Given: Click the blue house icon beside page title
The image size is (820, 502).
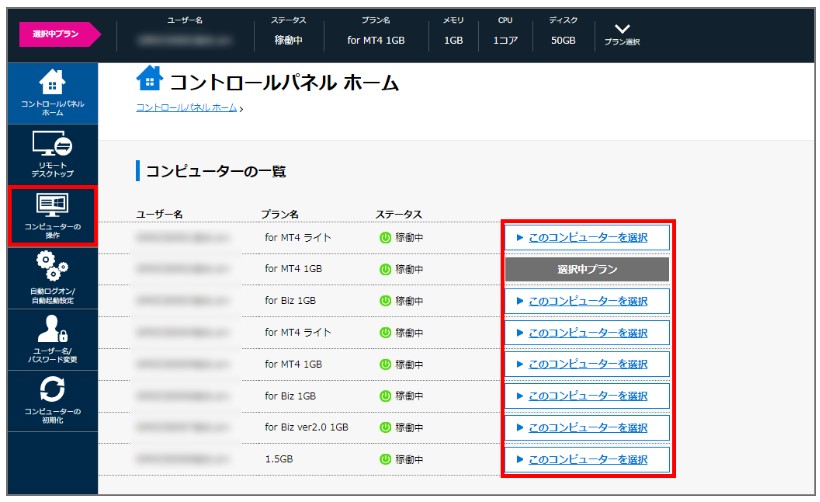Looking at the screenshot, I should click(x=148, y=81).
